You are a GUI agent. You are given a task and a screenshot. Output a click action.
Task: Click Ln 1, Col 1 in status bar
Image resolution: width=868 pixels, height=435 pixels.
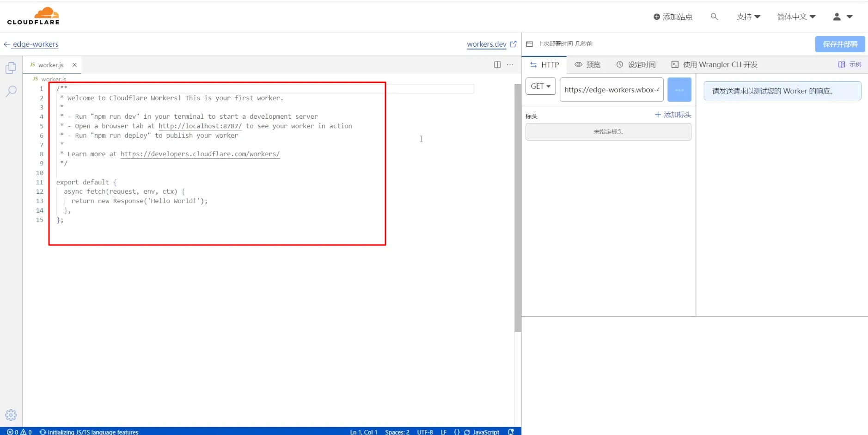[364, 432]
